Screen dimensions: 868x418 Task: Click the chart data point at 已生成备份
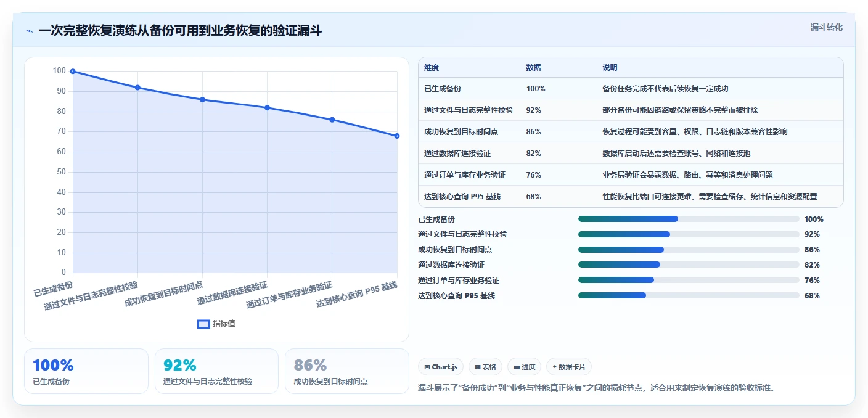(x=73, y=72)
